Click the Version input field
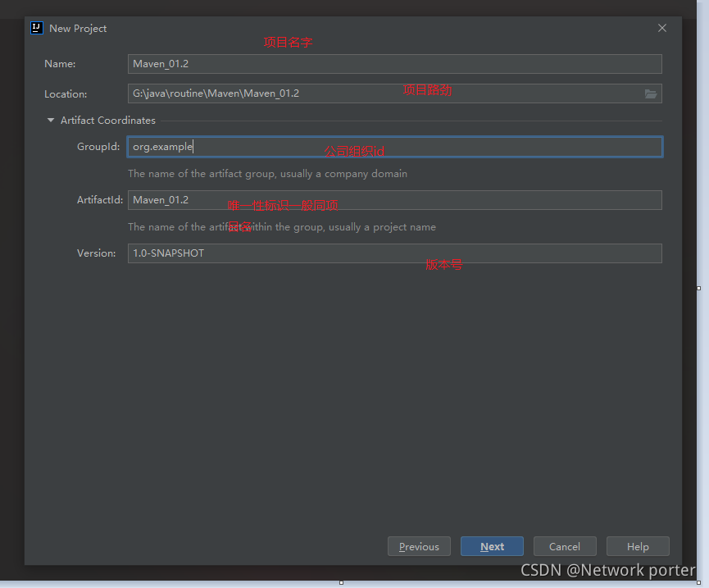This screenshot has width=709, height=588. click(395, 253)
